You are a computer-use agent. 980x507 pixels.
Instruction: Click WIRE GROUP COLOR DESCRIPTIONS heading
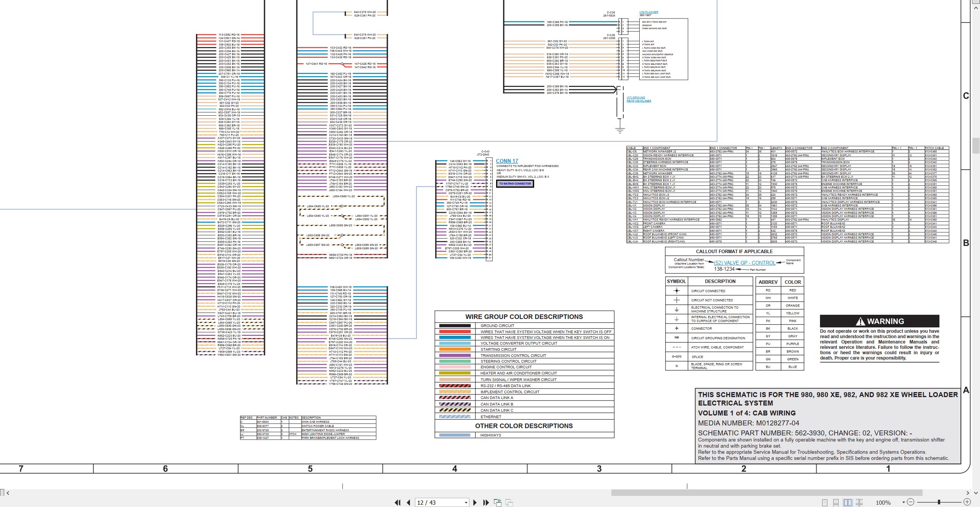click(x=524, y=317)
